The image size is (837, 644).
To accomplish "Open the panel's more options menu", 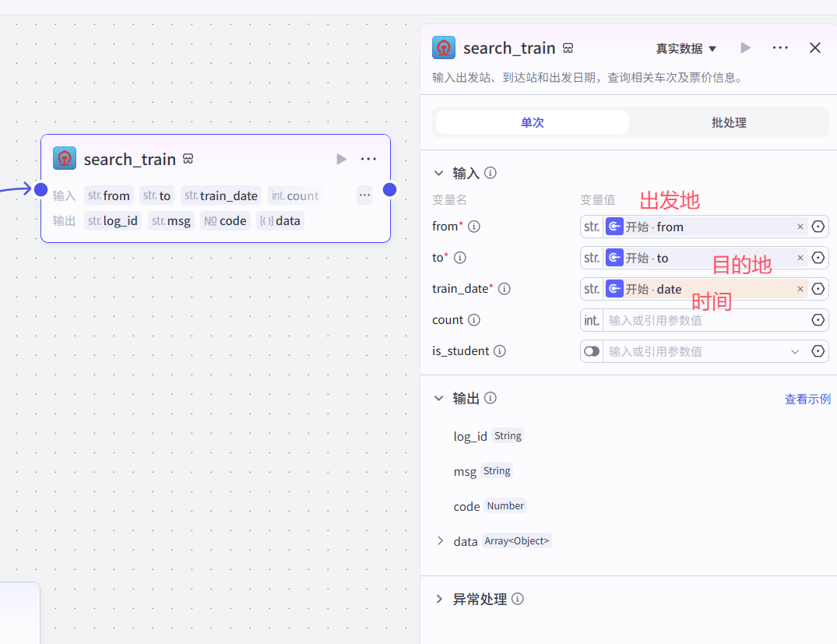I will 780,48.
